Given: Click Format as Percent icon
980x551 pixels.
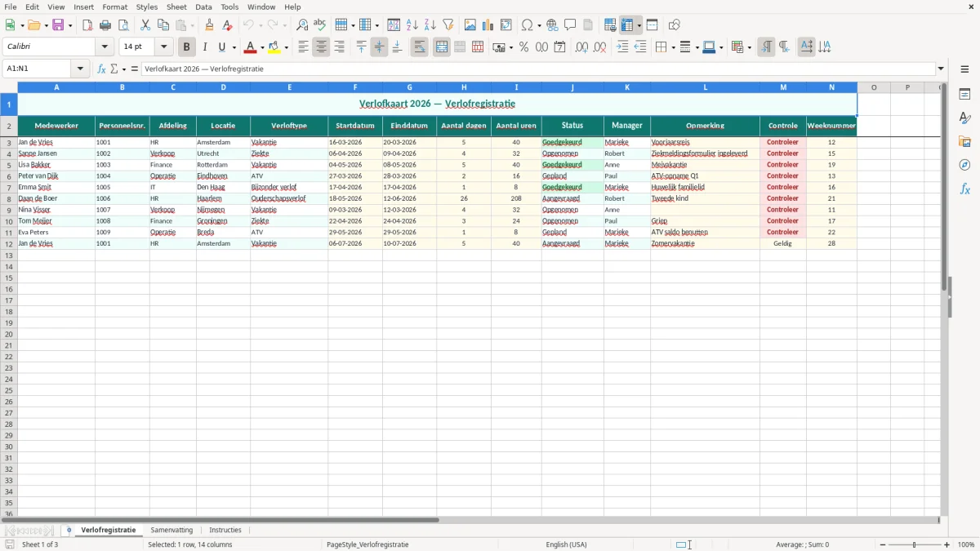Looking at the screenshot, I should 523,47.
